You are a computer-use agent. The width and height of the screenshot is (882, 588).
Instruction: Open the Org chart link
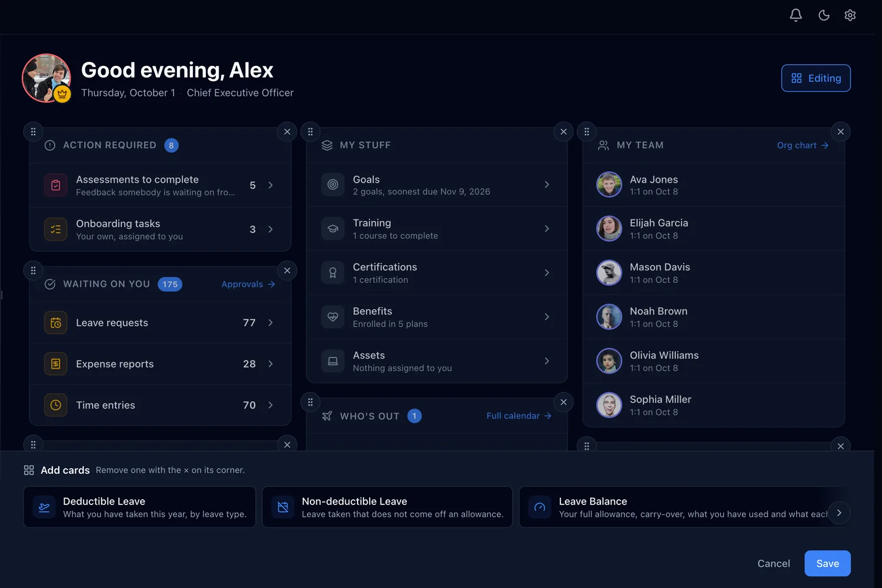803,145
